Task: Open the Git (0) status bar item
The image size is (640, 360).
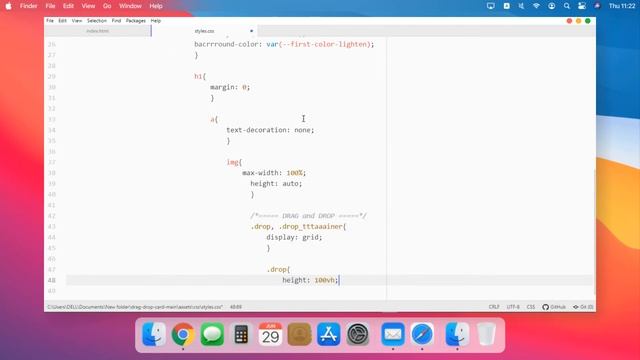Action: pos(583,307)
